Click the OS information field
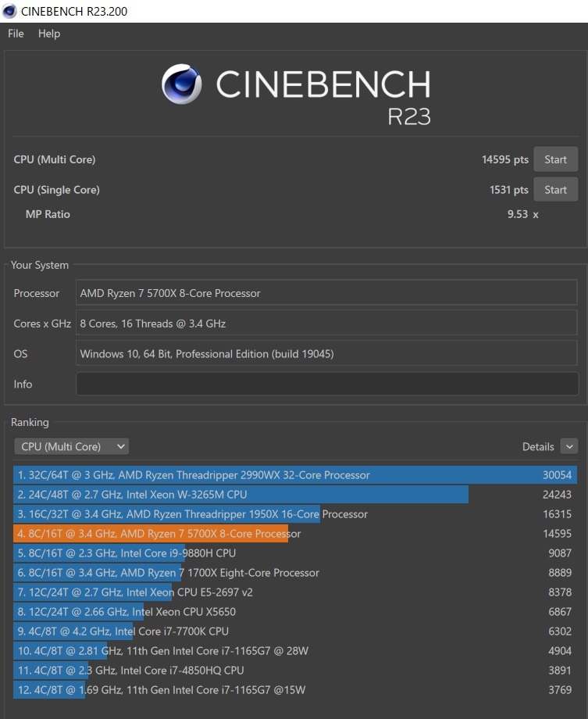The height and width of the screenshot is (719, 588). (326, 354)
